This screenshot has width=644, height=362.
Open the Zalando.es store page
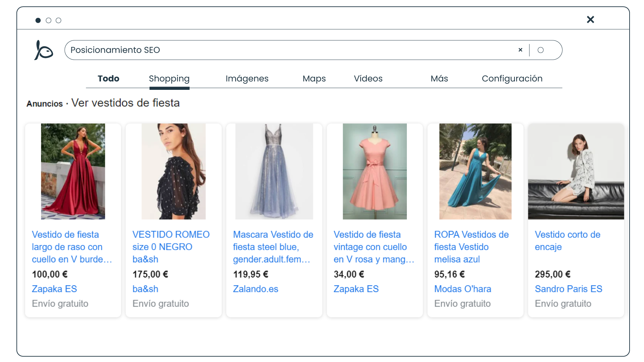click(255, 289)
